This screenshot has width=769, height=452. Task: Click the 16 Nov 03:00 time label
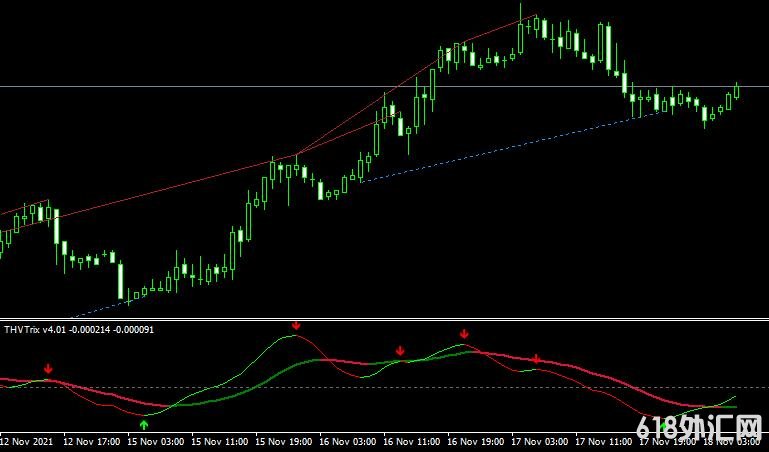pos(348,442)
